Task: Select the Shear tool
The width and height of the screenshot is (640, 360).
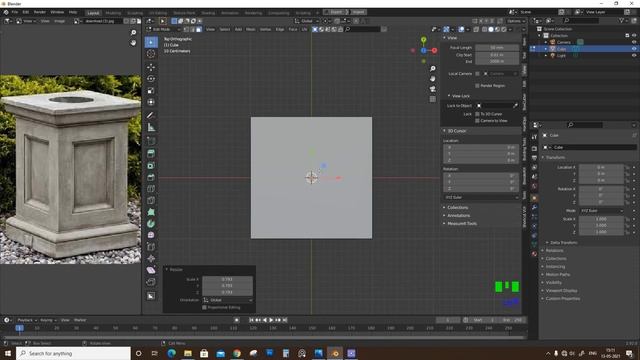Action: pos(151,270)
